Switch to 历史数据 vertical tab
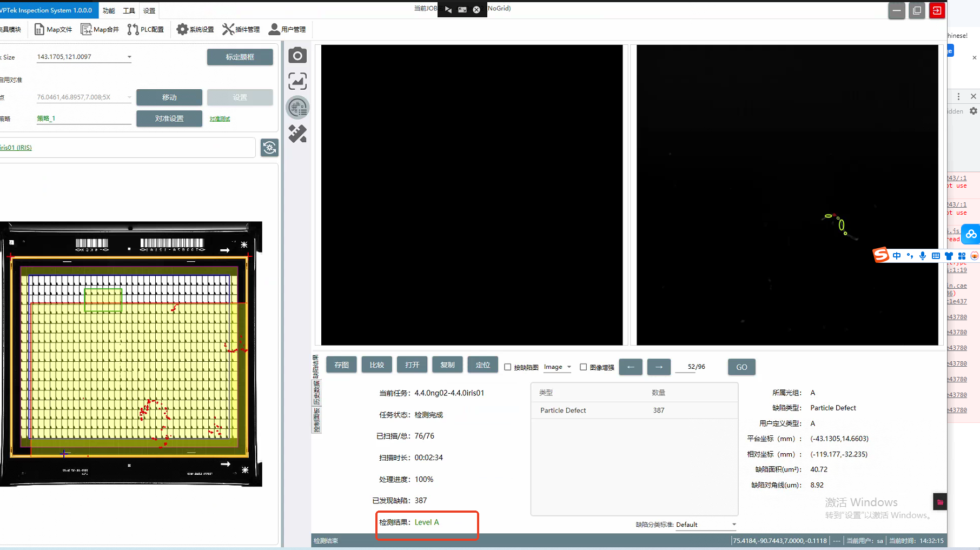The width and height of the screenshot is (980, 550). (x=316, y=393)
